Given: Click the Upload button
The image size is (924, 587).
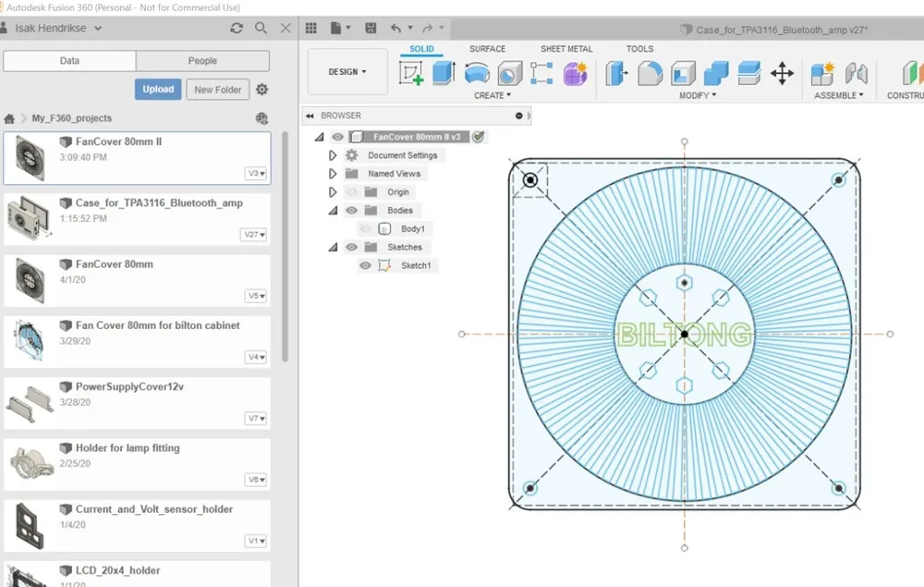Looking at the screenshot, I should (x=158, y=89).
